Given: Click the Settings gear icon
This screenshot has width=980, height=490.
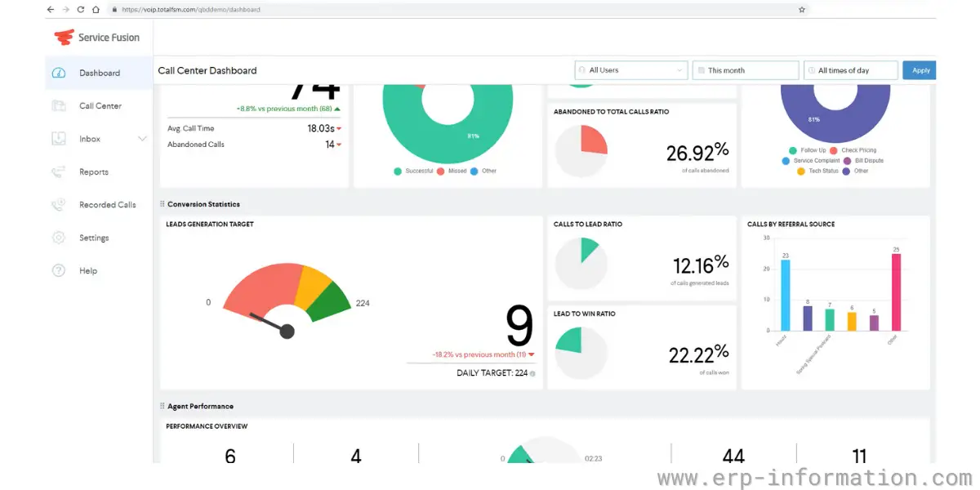Looking at the screenshot, I should pos(59,238).
